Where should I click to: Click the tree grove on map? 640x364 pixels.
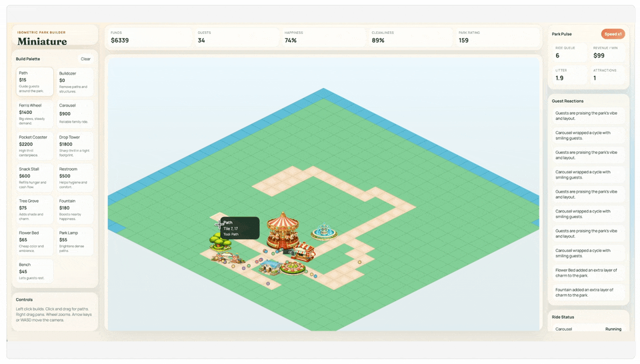click(220, 241)
